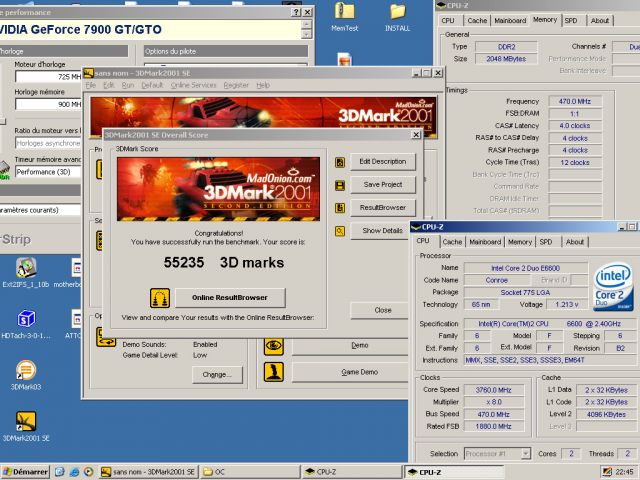Open the Performance (3D) dropdown

(x=48, y=172)
